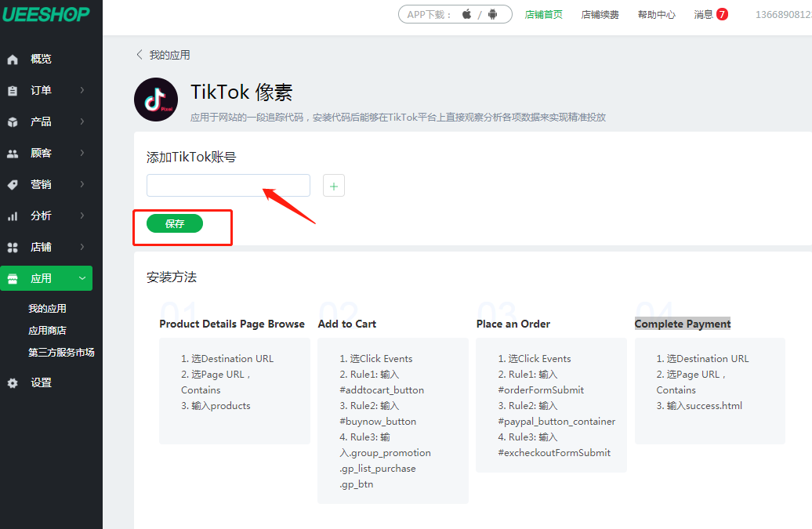Screen dimensions: 812x529
Task: Click the people icon beside 顾客
Action: [x=13, y=154]
